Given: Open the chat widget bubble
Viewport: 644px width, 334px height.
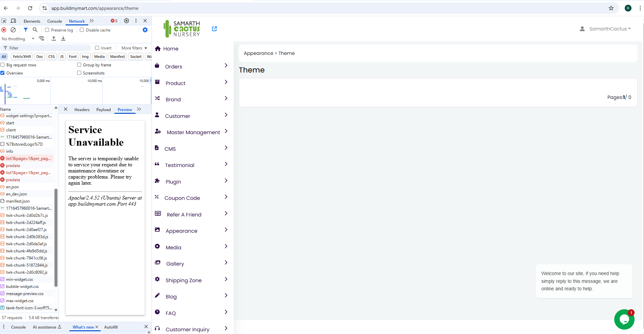Looking at the screenshot, I should point(624,319).
